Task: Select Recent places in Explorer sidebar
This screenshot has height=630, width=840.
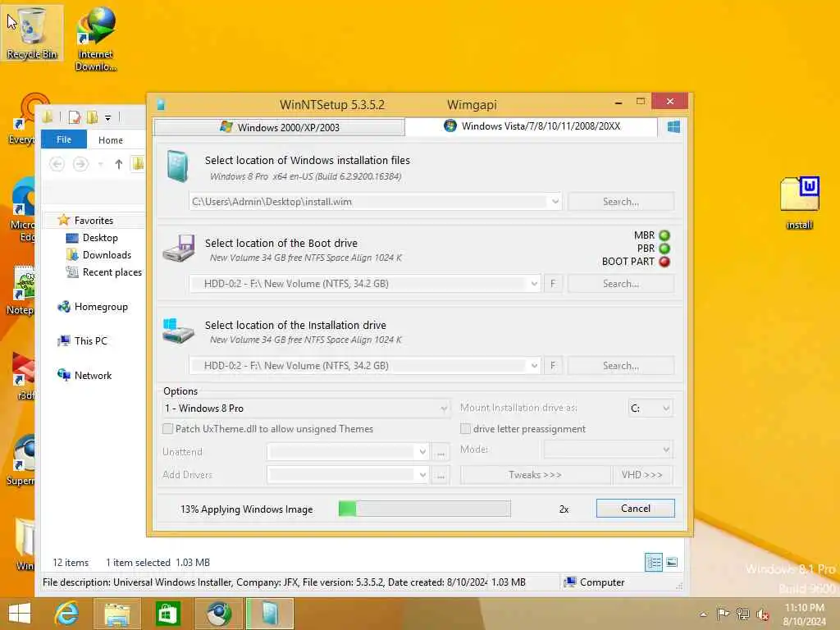Action: click(x=104, y=272)
